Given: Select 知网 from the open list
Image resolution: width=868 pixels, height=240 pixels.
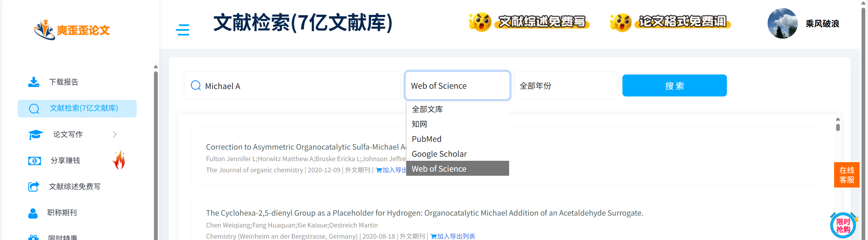Looking at the screenshot, I should point(420,124).
